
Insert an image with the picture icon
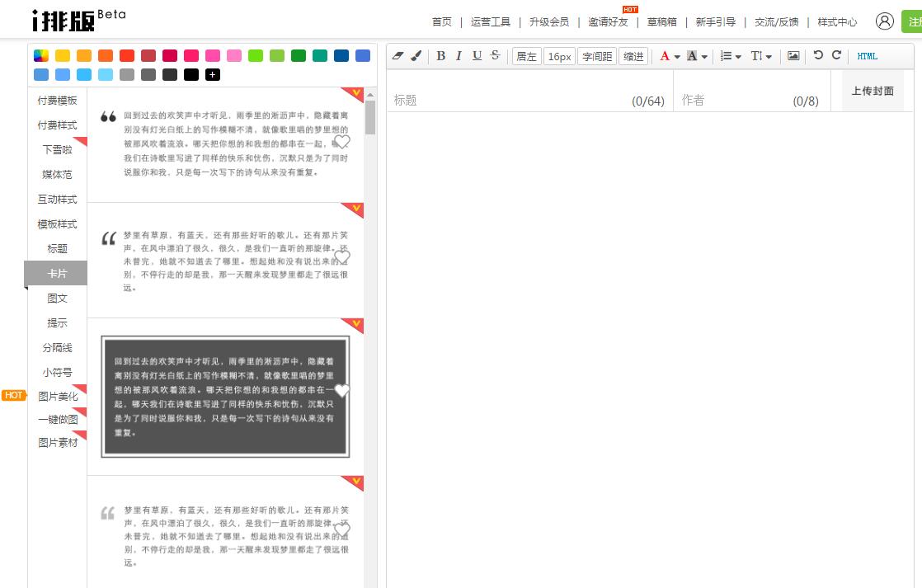793,56
